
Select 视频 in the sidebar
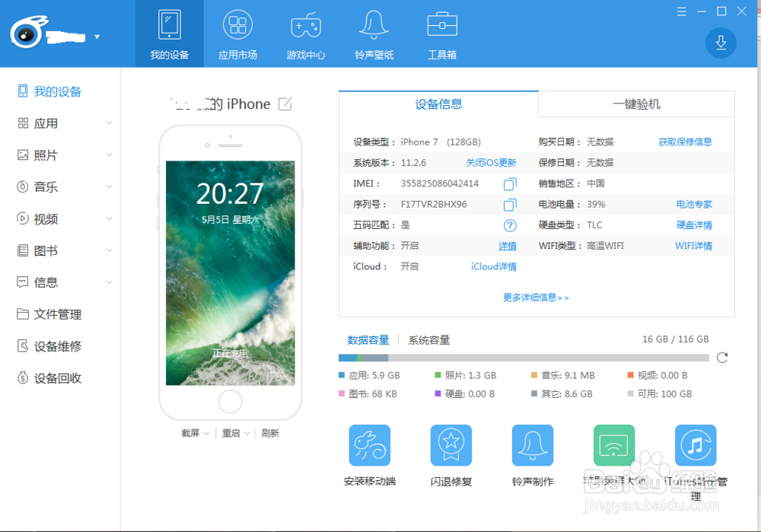tap(38, 219)
